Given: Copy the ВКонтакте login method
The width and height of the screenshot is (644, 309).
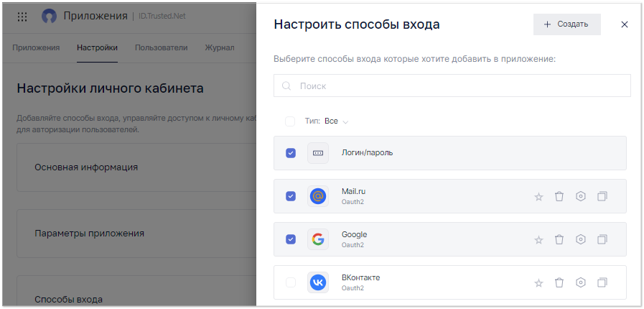Looking at the screenshot, I should [x=602, y=282].
